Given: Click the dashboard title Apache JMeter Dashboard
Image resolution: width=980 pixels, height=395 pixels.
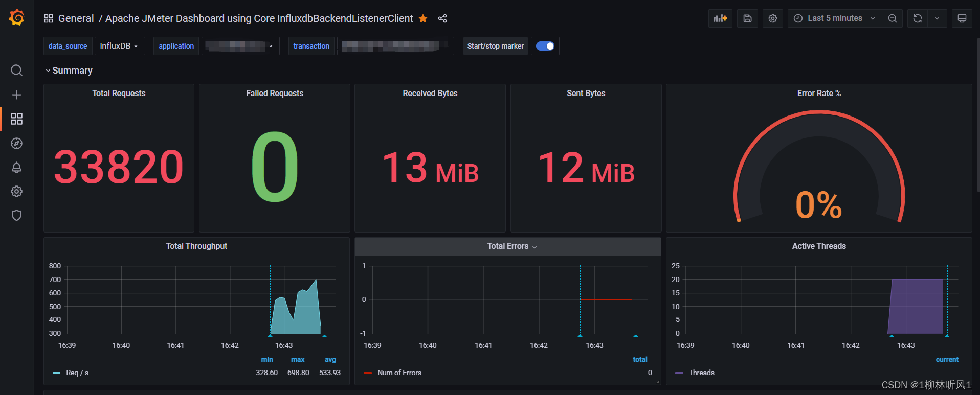Looking at the screenshot, I should click(259, 18).
